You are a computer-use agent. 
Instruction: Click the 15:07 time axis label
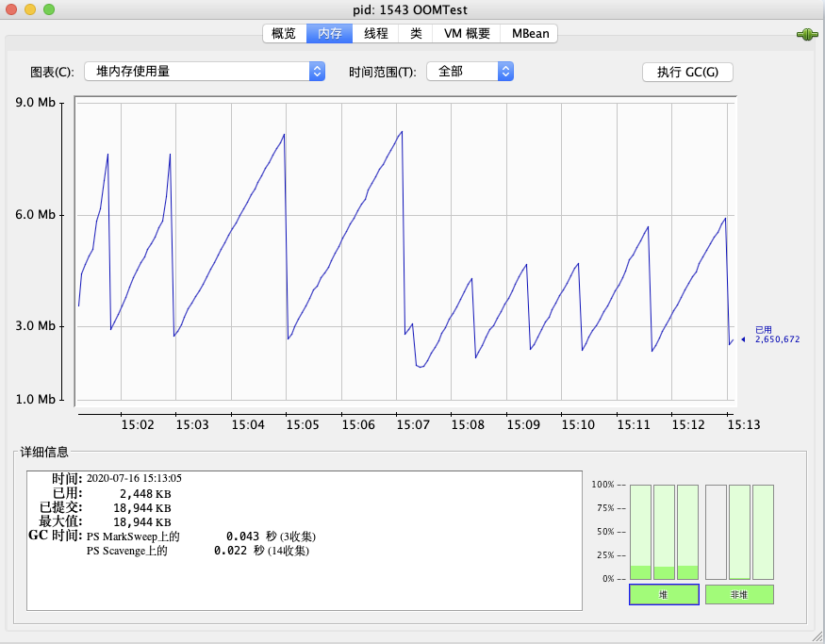pos(413,424)
